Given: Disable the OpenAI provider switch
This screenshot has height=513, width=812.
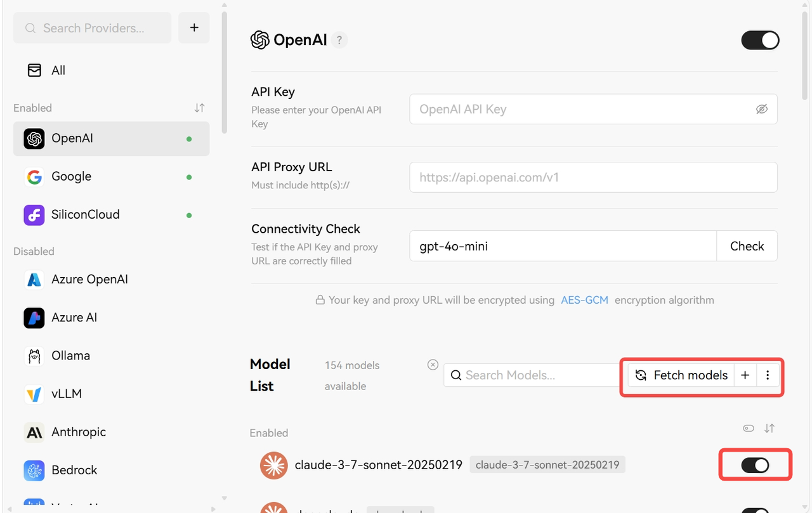Looking at the screenshot, I should point(760,40).
